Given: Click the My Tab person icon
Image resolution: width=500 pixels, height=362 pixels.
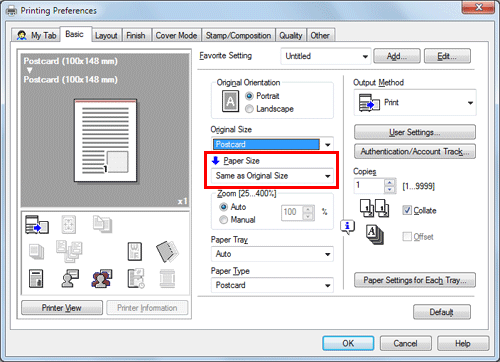Looking at the screenshot, I should click(x=22, y=35).
